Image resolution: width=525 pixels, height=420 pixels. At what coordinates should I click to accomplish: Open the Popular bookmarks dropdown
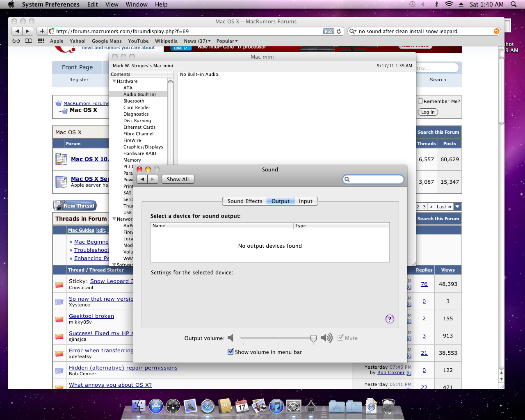point(227,41)
